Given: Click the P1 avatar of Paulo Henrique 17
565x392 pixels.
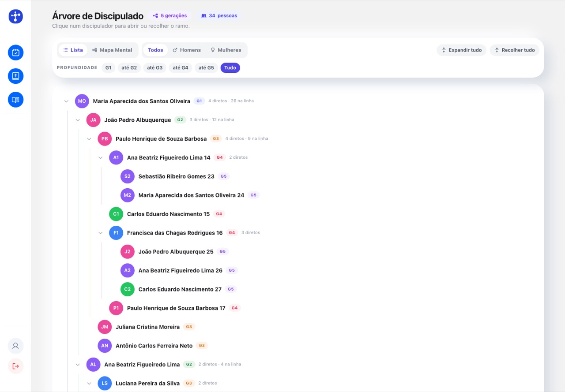Looking at the screenshot, I should click(x=116, y=308).
